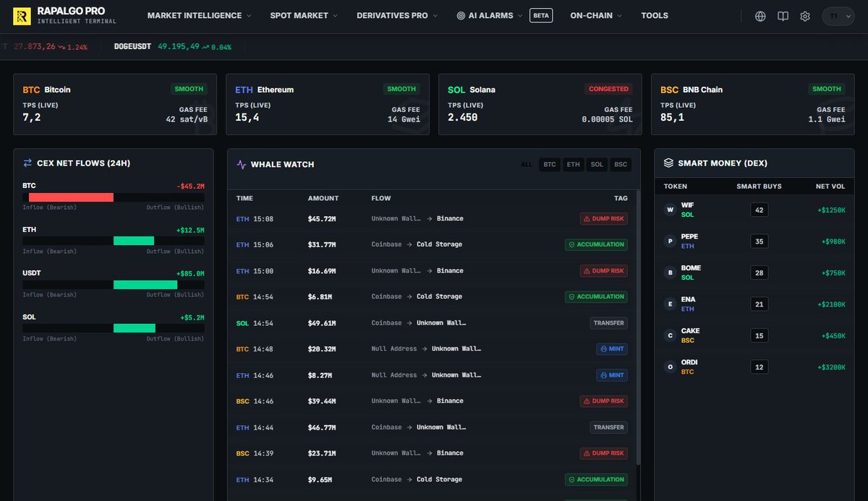Viewport: 868px width, 501px height.
Task: Click Mint tag on ETH 14:46 row
Action: coord(612,375)
